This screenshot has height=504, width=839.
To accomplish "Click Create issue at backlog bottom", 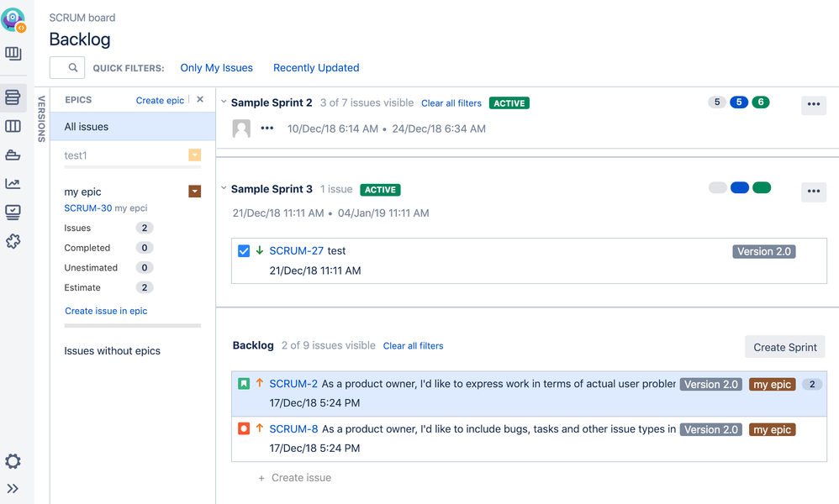I will (x=295, y=478).
